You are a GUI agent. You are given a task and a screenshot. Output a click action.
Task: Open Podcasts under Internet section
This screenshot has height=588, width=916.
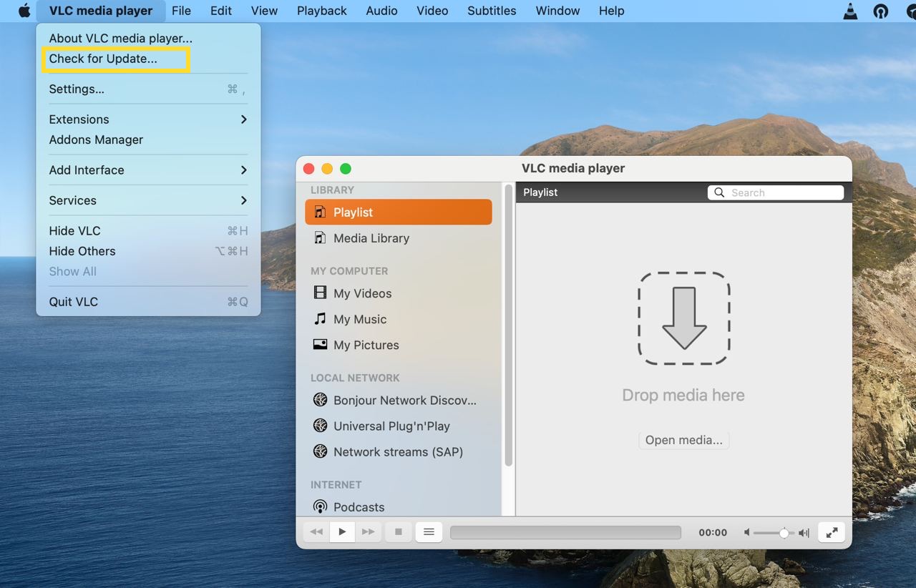pyautogui.click(x=359, y=506)
